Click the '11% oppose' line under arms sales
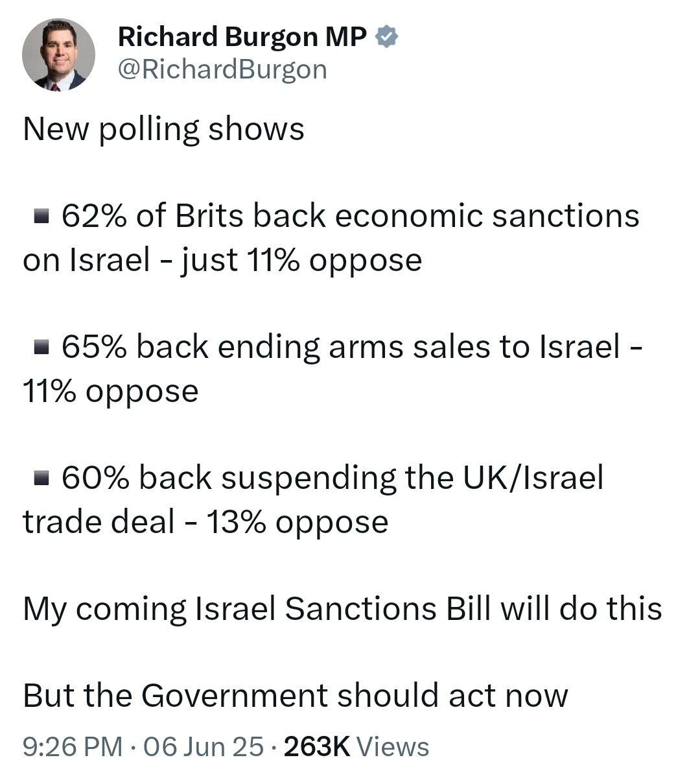The width and height of the screenshot is (700, 773). [110, 391]
